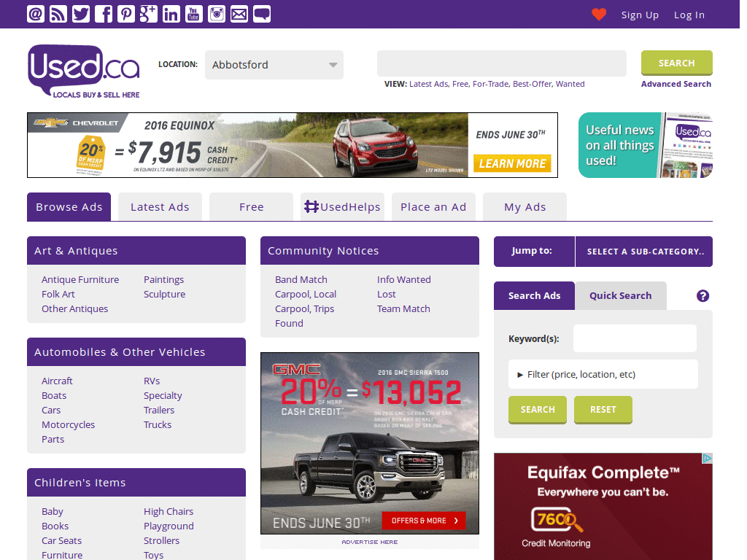The height and width of the screenshot is (560, 747).
Task: Click the @ email icon in top bar
Action: click(x=36, y=14)
